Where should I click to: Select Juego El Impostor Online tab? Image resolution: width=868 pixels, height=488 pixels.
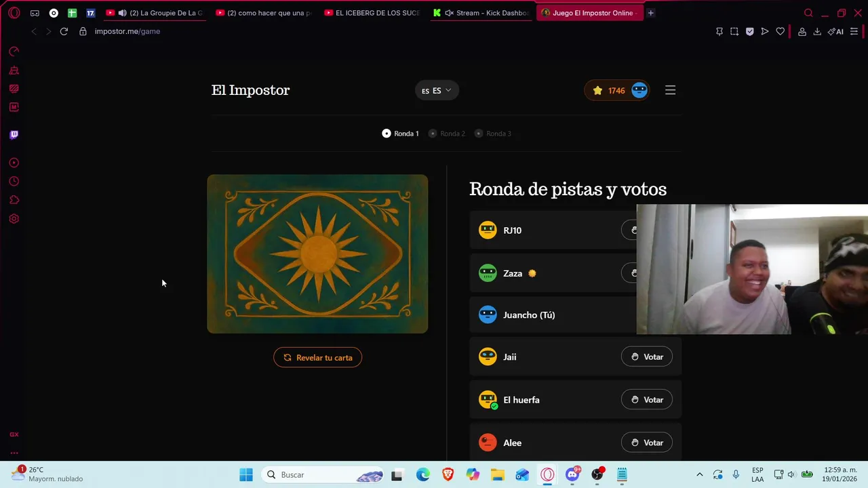pos(589,13)
